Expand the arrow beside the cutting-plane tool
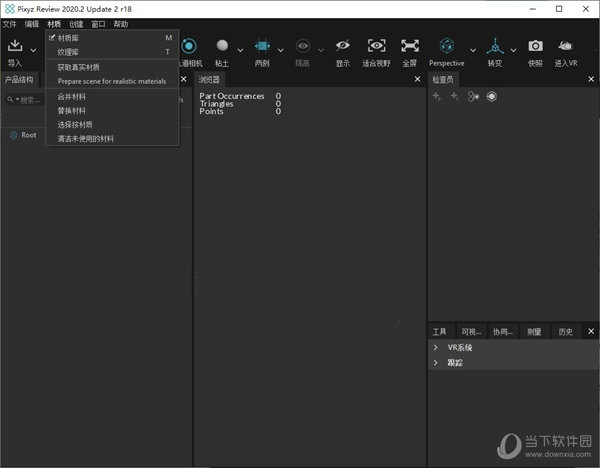This screenshot has height=468, width=600. 280,50
